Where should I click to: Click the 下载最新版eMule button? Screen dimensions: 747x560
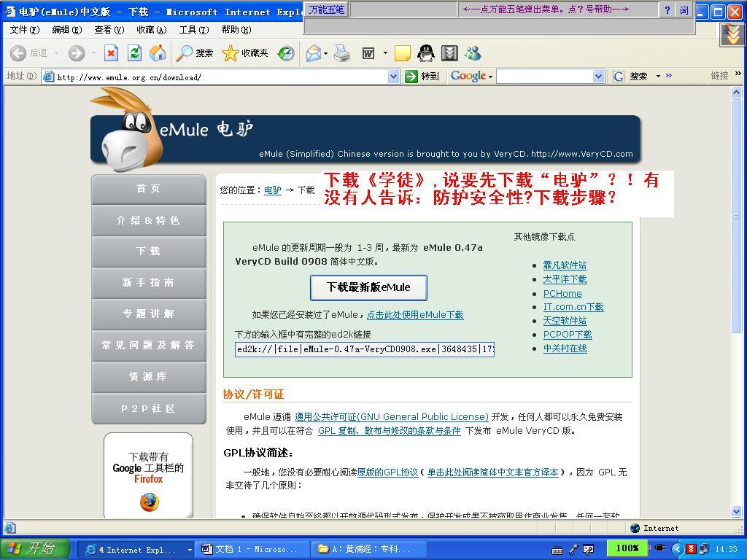[368, 287]
